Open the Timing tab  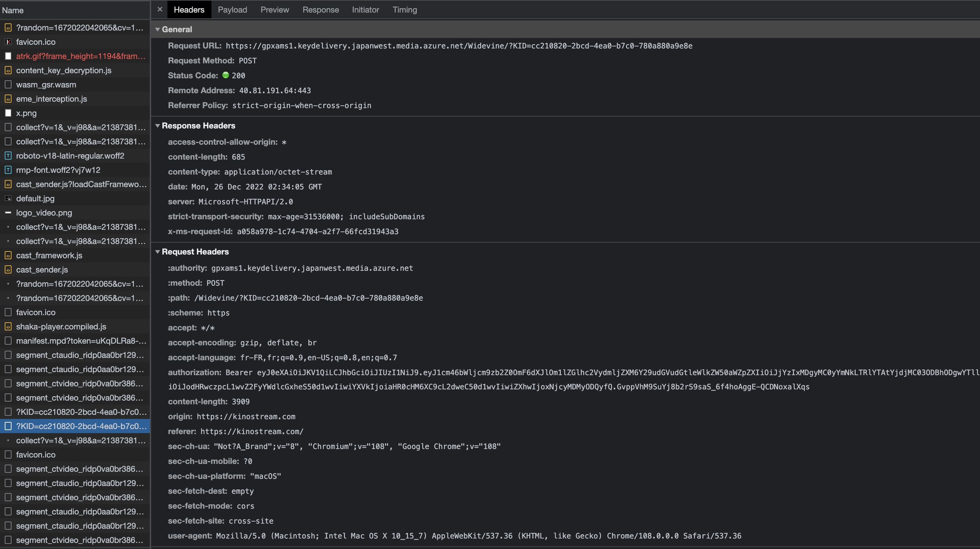click(404, 10)
